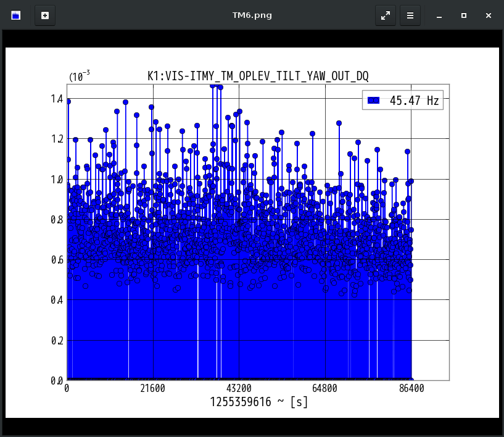
Task: Click the plot title K1:VIS-ITMY_TM_OPLEV_TILT_YAW_OUT_DQ
Action: [x=258, y=76]
